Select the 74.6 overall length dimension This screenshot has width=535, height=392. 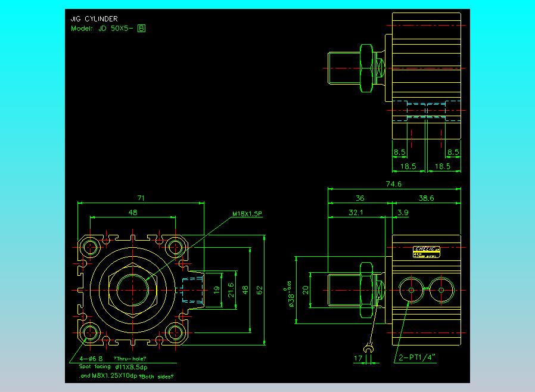[393, 184]
